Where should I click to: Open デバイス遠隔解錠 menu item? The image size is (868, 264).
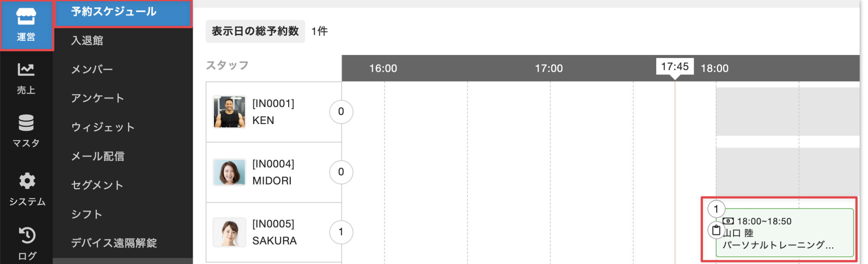[x=114, y=243]
